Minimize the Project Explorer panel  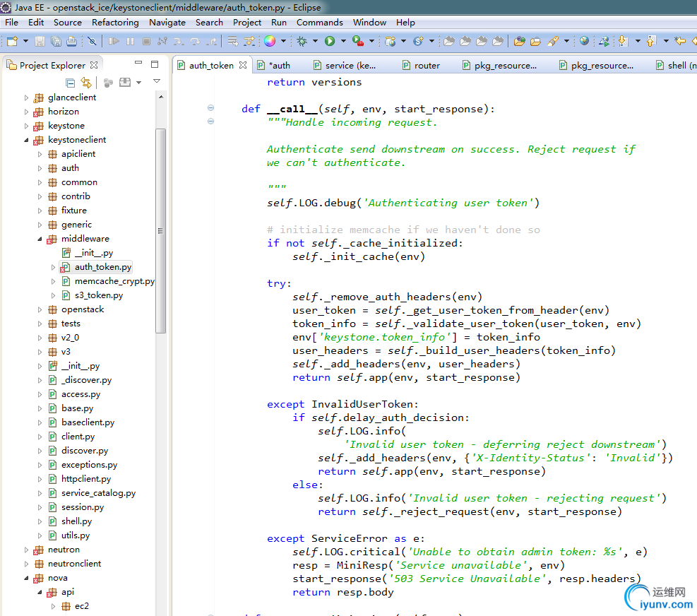click(138, 63)
